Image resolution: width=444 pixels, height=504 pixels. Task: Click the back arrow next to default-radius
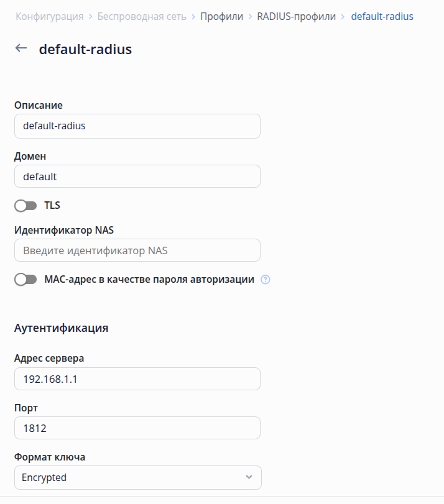21,48
